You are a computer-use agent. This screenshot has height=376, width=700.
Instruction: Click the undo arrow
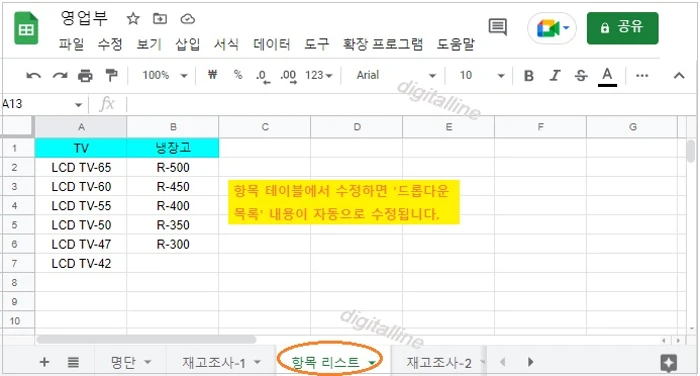33,75
